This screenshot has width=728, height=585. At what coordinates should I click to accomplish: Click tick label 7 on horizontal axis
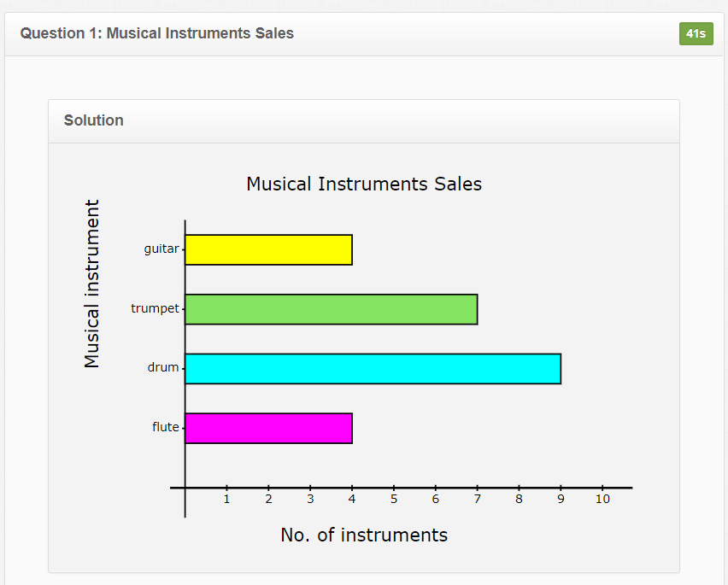click(478, 500)
